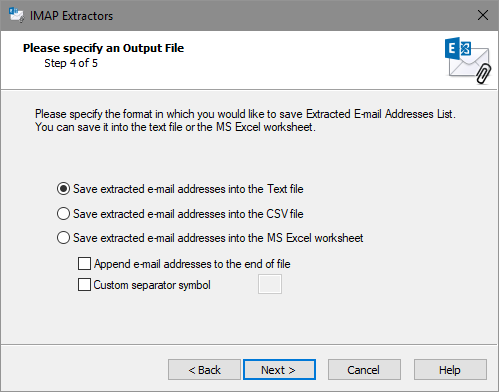Viewport: 499px width, 392px height.
Task: Click the 'Append e-mail addresses to the end of file' label
Action: (192, 264)
